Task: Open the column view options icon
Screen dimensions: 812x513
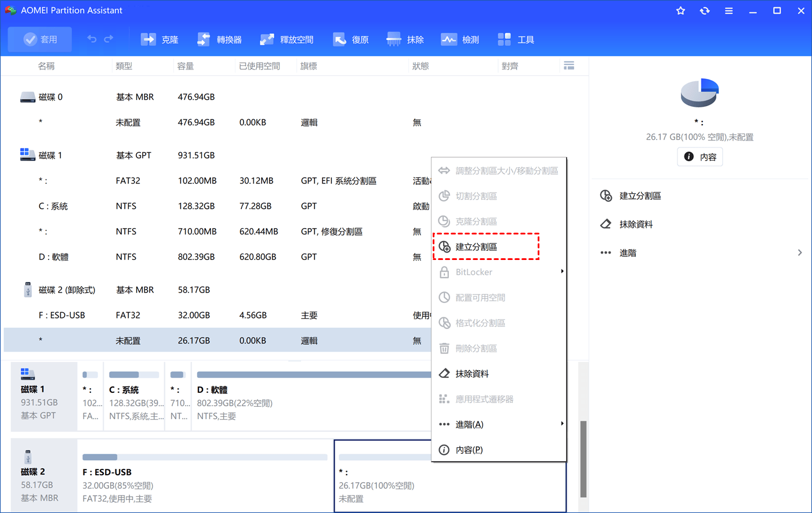Action: 569,66
